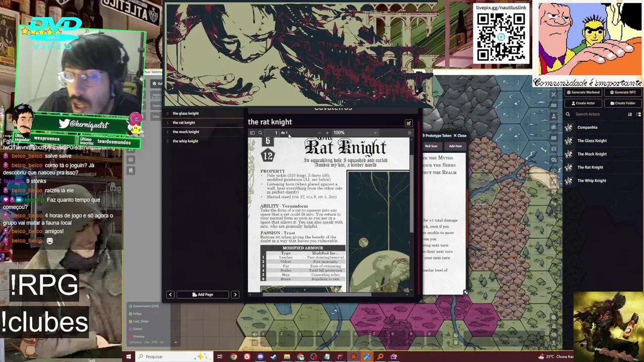Click the Generate NPC button
The height and width of the screenshot is (362, 644).
click(623, 93)
